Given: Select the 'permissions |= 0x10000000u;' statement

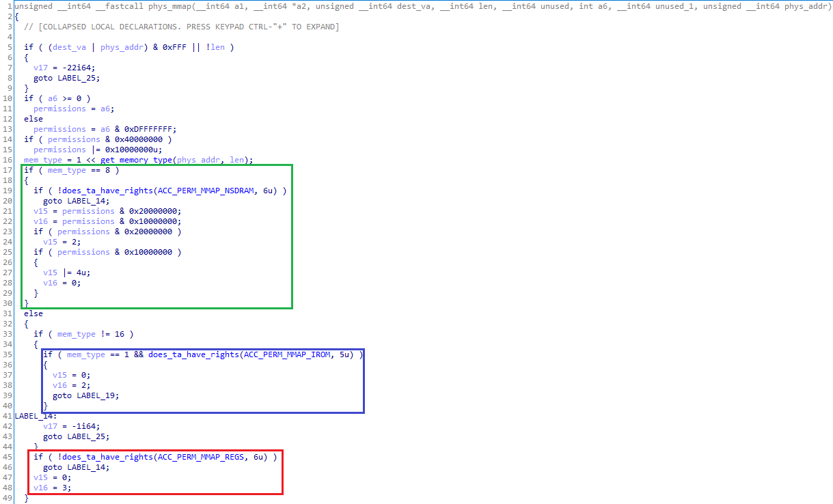Looking at the screenshot, I should pos(98,150).
